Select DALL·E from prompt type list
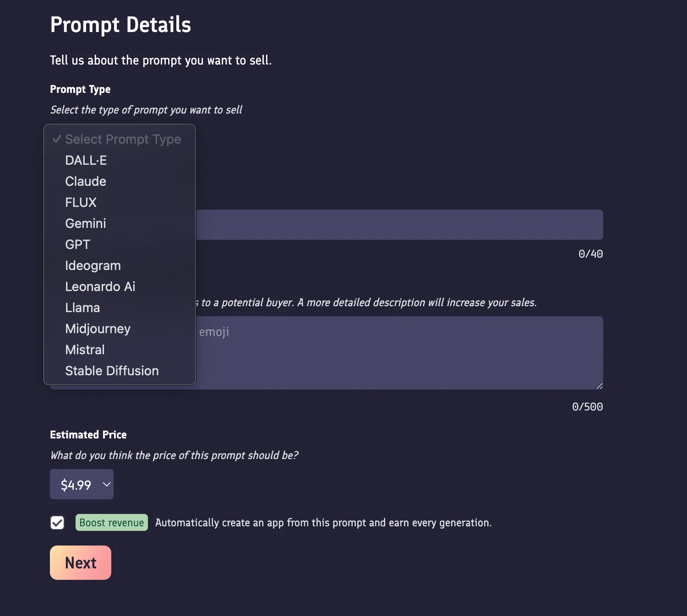Image resolution: width=687 pixels, height=616 pixels. 86,160
